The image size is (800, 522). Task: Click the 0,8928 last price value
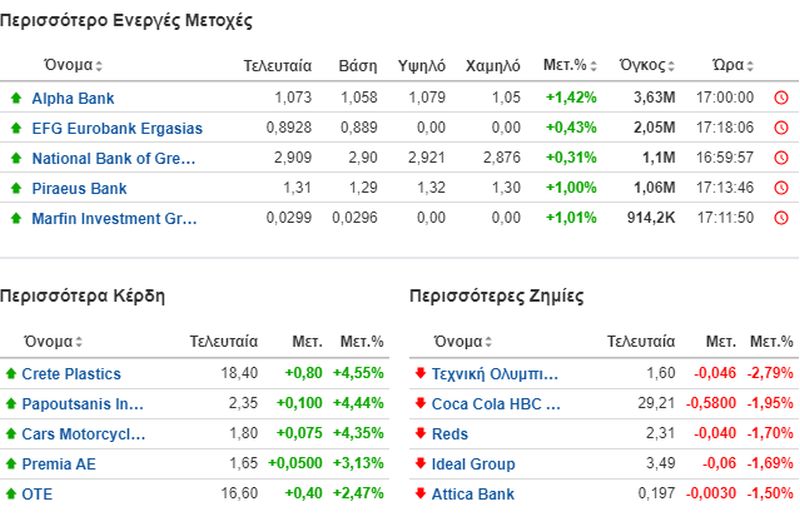(x=289, y=127)
